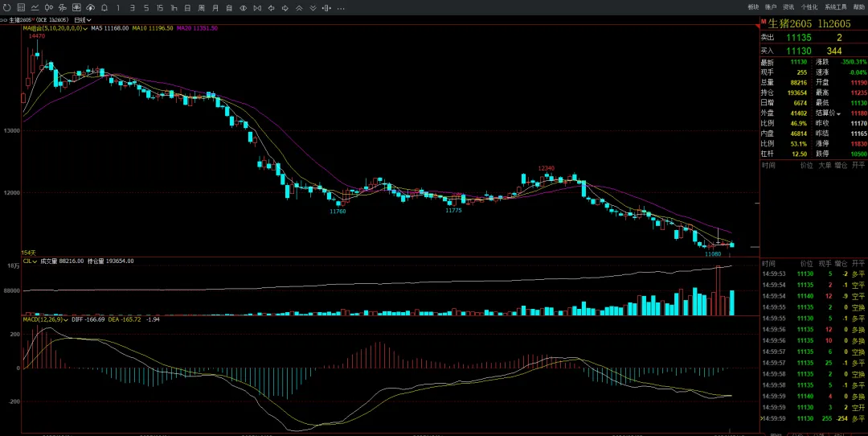Click the 大单 column header in upper tick panel
Screen dimensions: 868x436
click(x=825, y=165)
